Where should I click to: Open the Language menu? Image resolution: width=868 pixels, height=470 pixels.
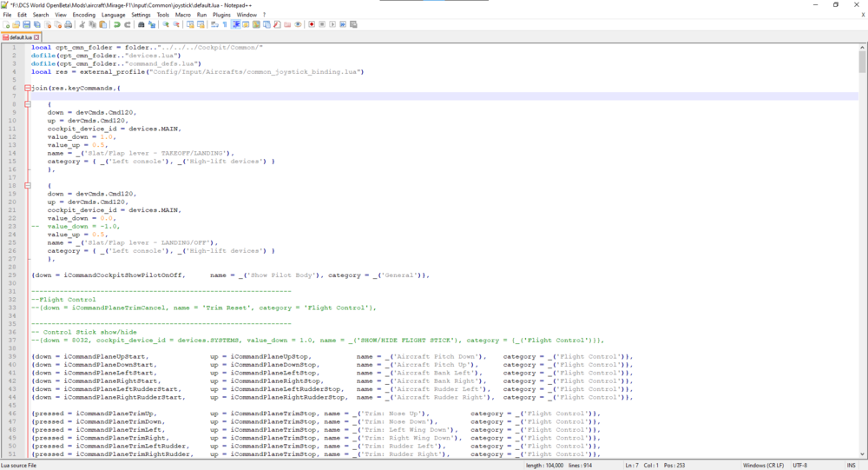[x=113, y=15]
